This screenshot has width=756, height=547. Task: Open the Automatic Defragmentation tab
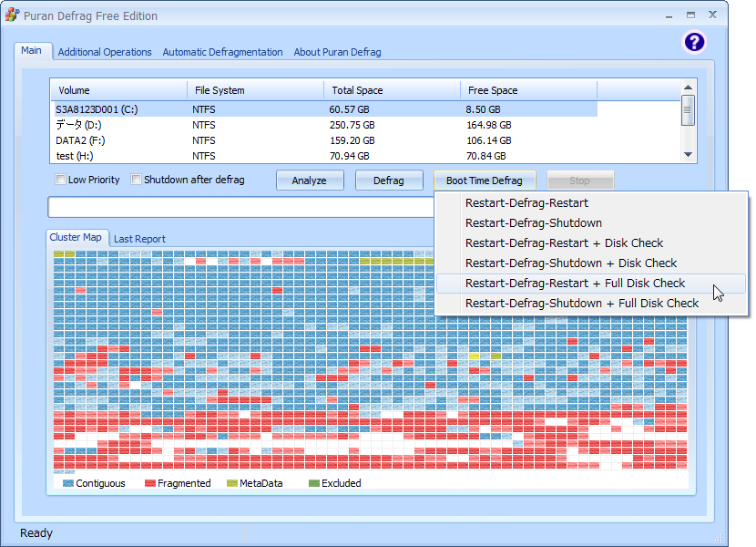(x=223, y=52)
